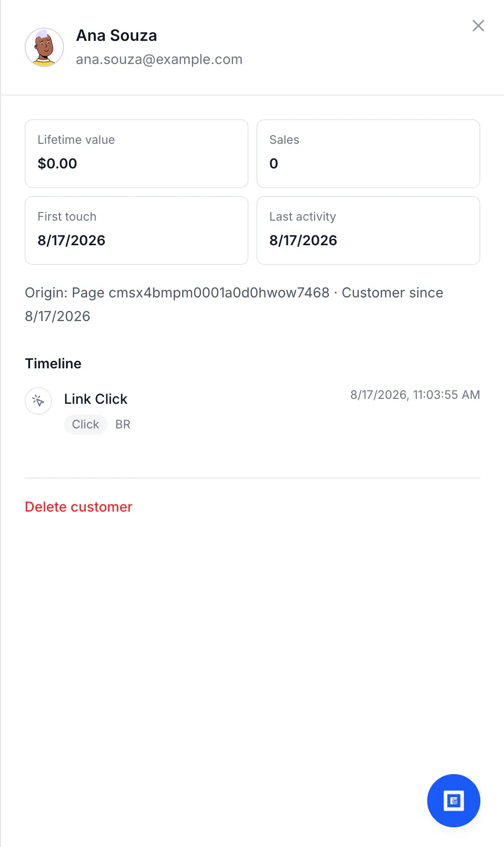Close the customer details panel
Image resolution: width=504 pixels, height=847 pixels.
coord(478,26)
